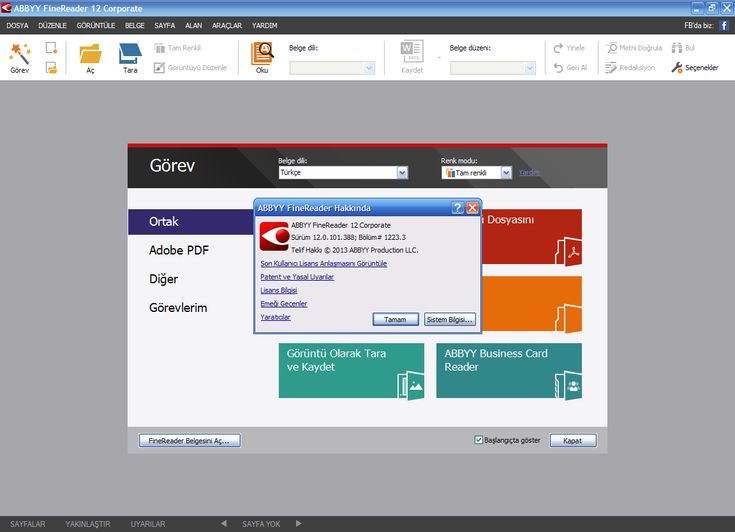Viewport: 735px width, 532px height.
Task: Click the orange task tile
Action: 532,304
